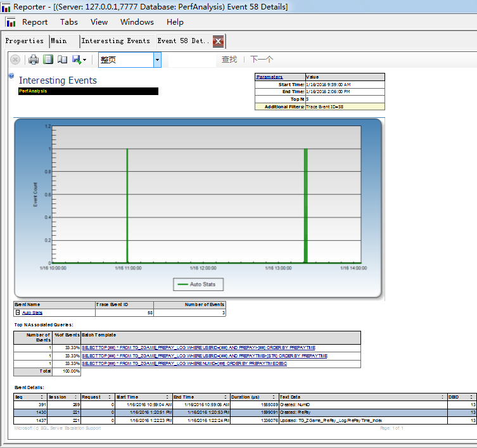Open the Tabs menu
Image resolution: width=477 pixels, height=448 pixels.
(x=69, y=22)
